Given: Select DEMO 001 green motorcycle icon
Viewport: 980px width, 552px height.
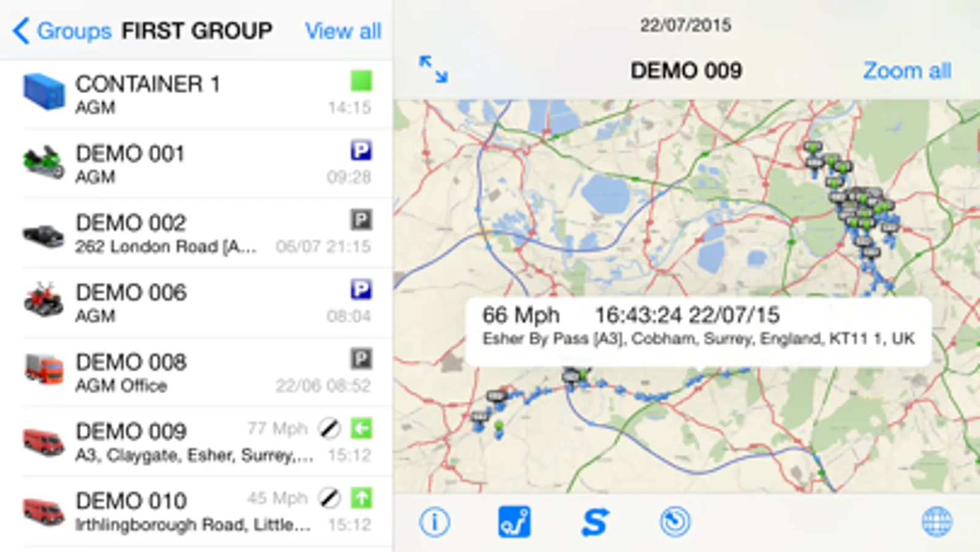Looking at the screenshot, I should tap(43, 162).
